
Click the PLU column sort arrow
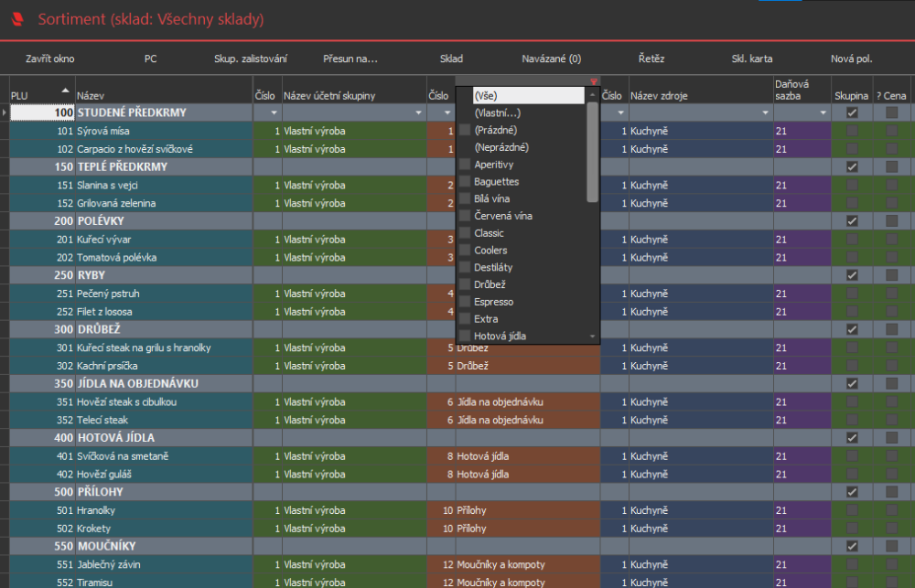click(65, 91)
